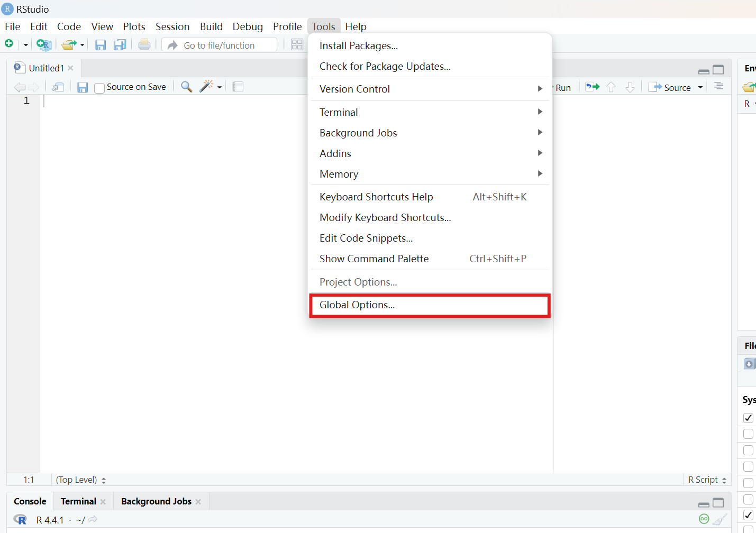Click the Find/Replace magnifier icon
Viewport: 756px width, 533px height.
[186, 87]
